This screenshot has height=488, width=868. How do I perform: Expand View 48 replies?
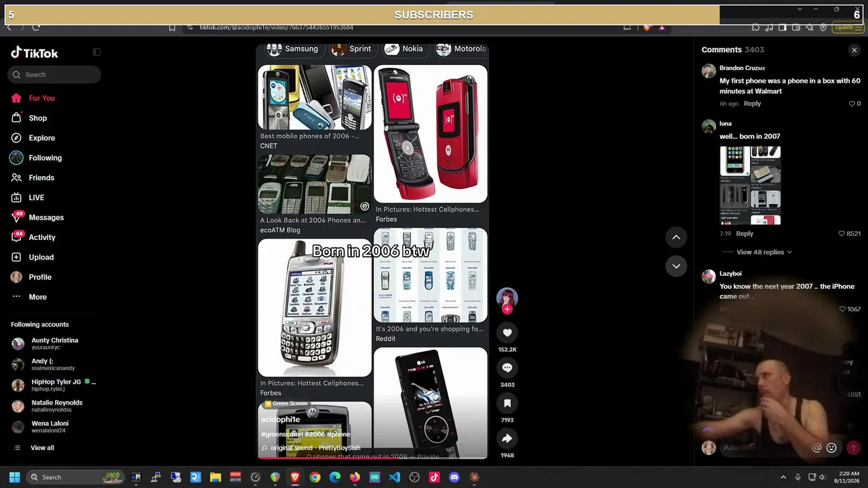pyautogui.click(x=764, y=252)
